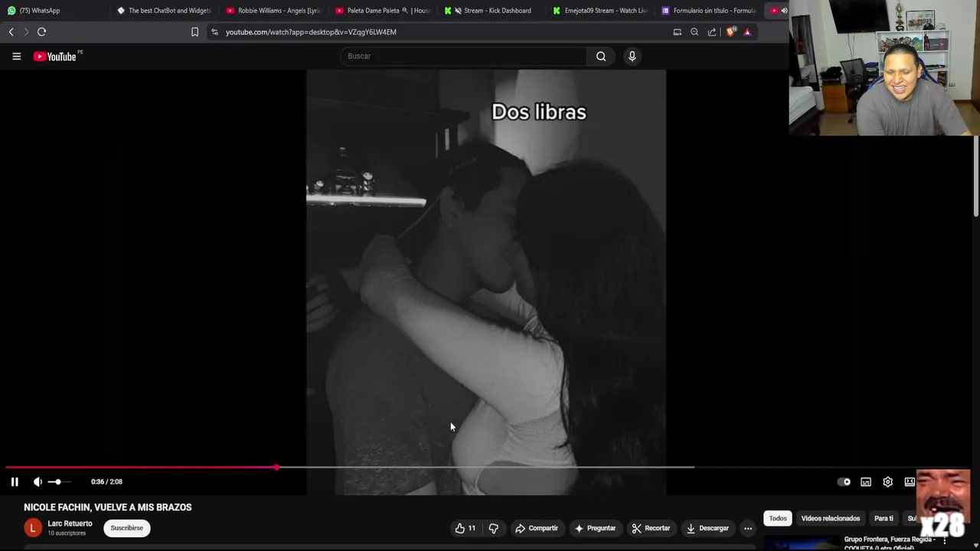This screenshot has height=551, width=980.
Task: Open options for Grupo Frontera video
Action: pyautogui.click(x=945, y=542)
